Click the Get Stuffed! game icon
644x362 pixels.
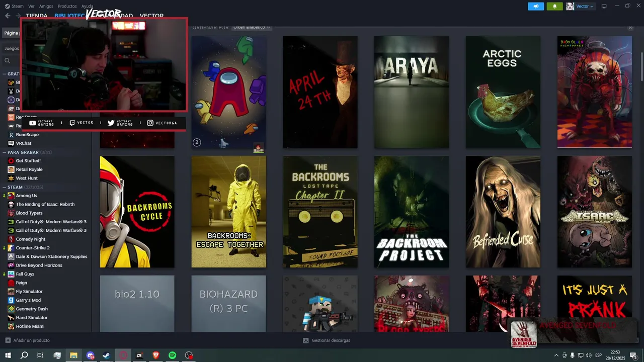click(11, 161)
